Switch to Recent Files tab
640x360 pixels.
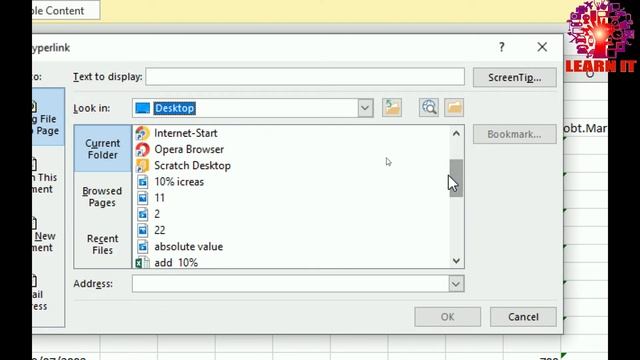[x=102, y=244]
